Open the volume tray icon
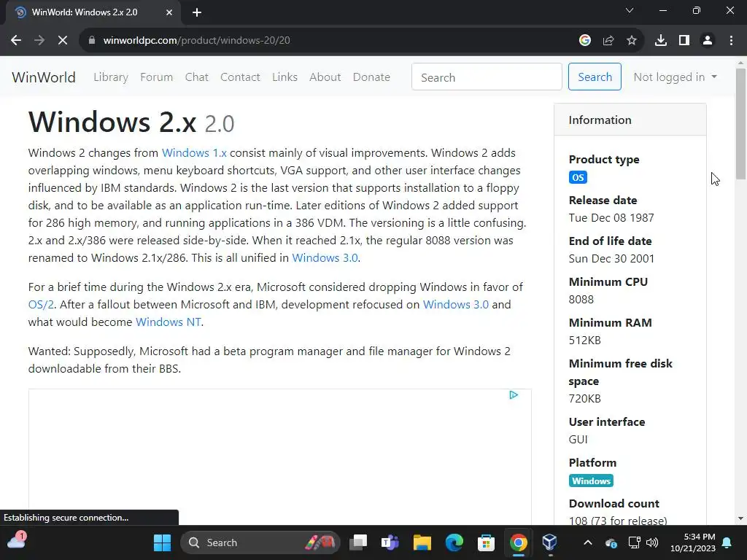The width and height of the screenshot is (747, 560). pyautogui.click(x=652, y=542)
